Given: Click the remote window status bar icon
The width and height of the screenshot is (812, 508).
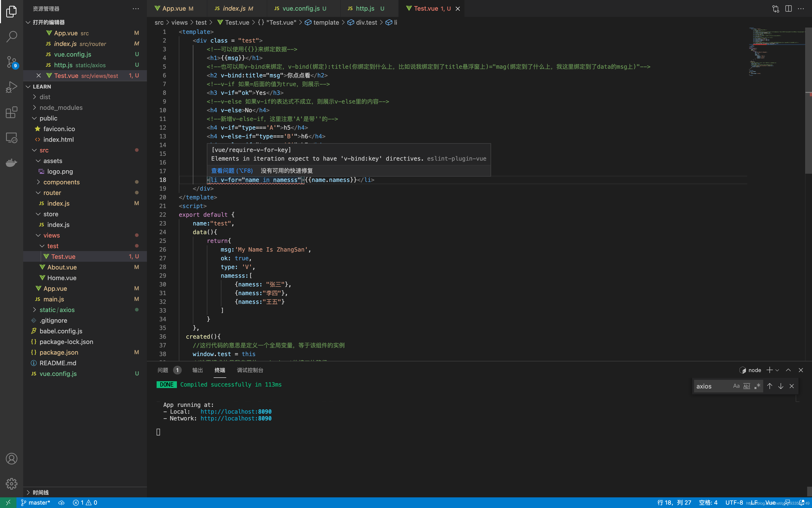Looking at the screenshot, I should [x=8, y=503].
